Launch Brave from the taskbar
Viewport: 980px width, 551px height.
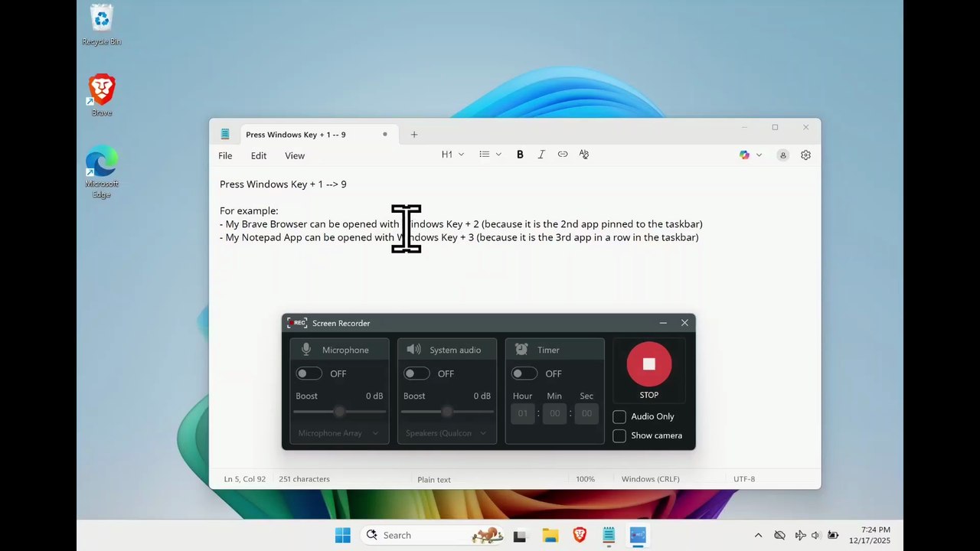coord(580,535)
